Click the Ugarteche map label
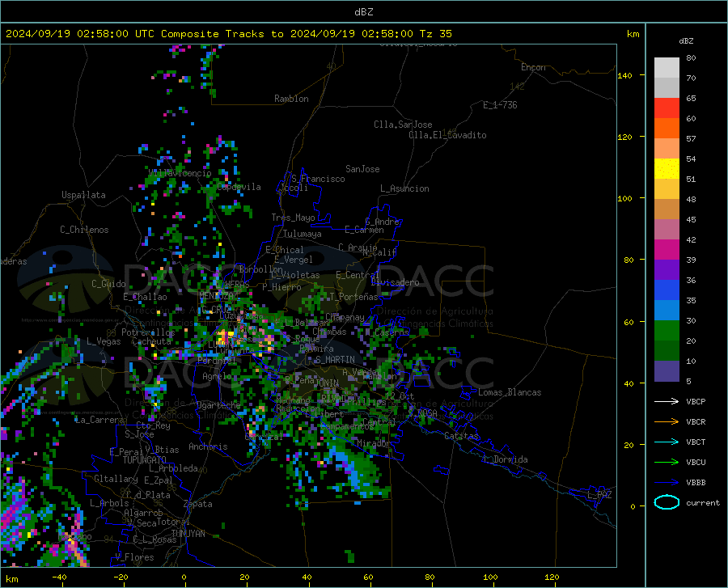The image size is (728, 588). [x=218, y=405]
